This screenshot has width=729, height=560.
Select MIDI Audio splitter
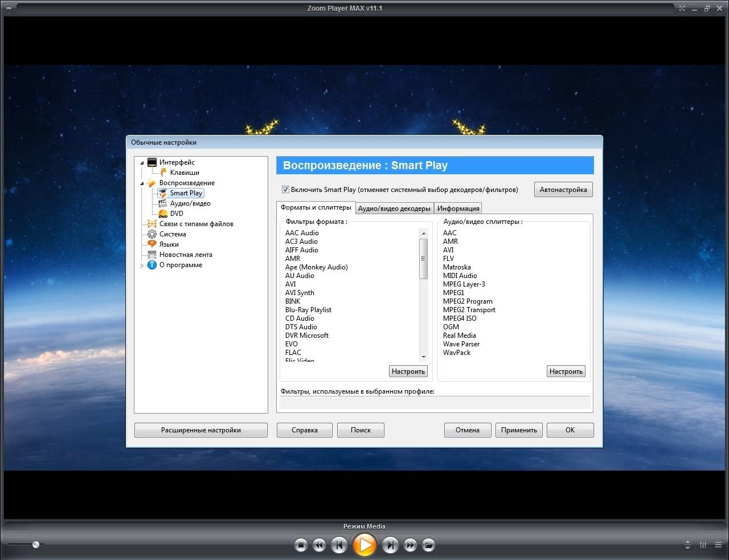pyautogui.click(x=460, y=276)
